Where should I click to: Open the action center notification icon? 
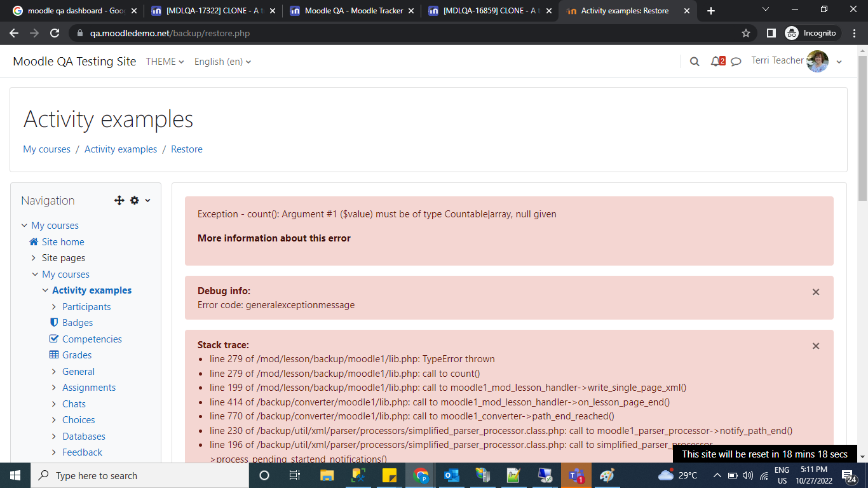(849, 475)
